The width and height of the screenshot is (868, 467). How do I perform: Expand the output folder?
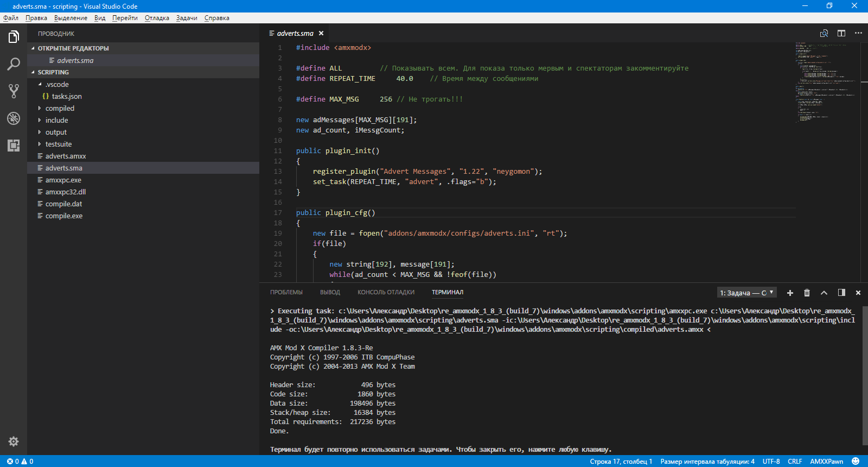click(143, 132)
